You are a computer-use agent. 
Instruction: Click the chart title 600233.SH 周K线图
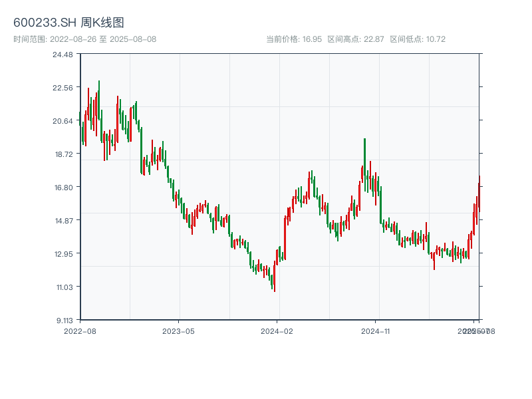click(x=68, y=23)
